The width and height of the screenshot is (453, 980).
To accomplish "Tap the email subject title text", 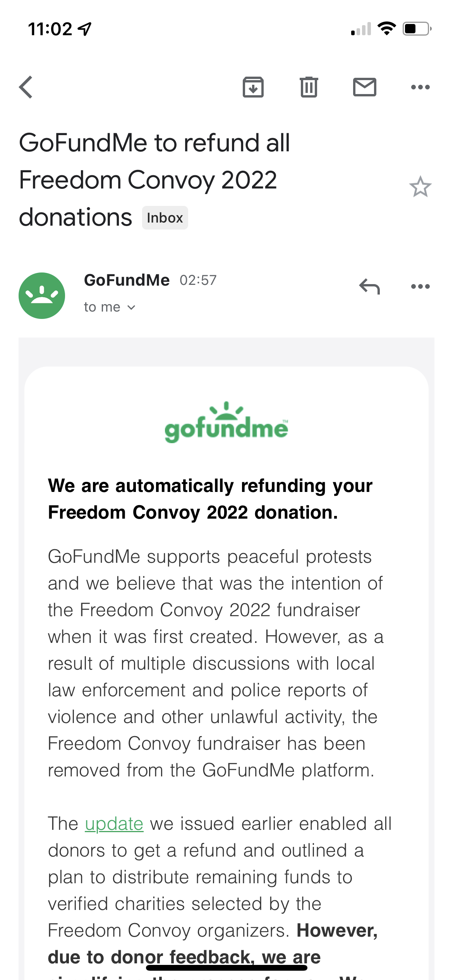I will 154,180.
